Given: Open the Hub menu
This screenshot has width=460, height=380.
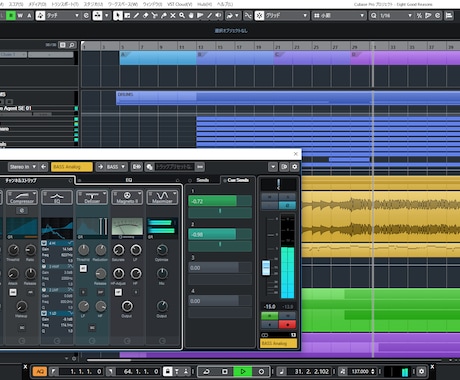Looking at the screenshot, I should (x=204, y=4).
